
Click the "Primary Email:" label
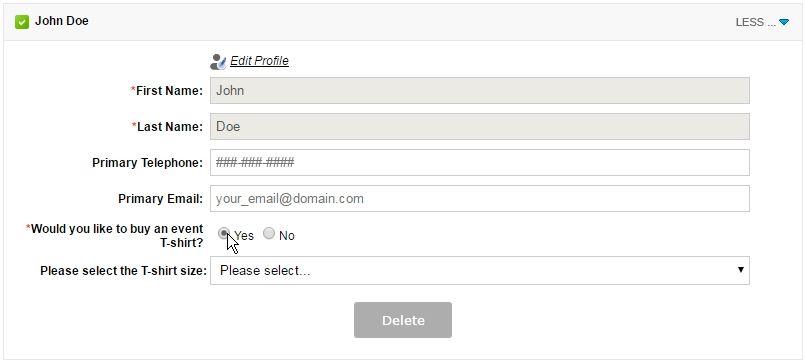tap(160, 198)
